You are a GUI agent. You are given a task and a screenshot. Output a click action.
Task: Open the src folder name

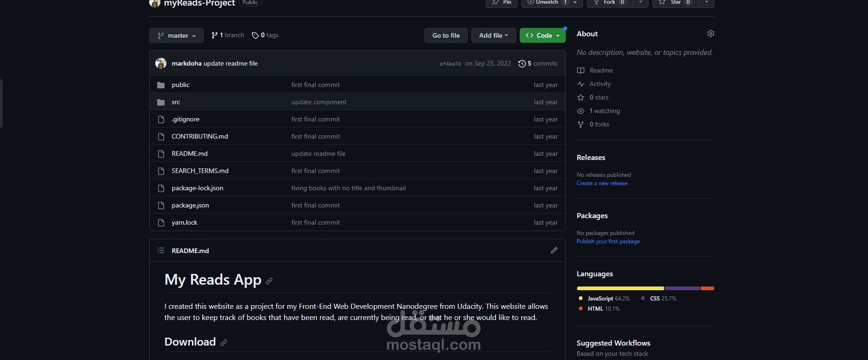(x=176, y=102)
